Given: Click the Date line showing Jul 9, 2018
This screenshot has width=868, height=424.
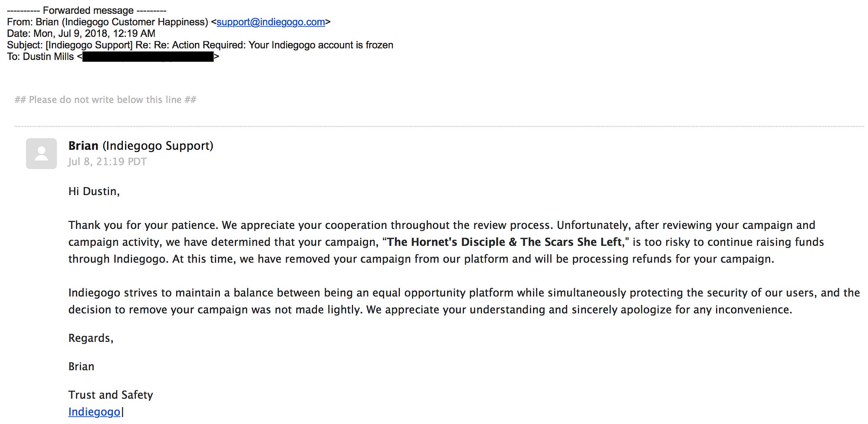Looking at the screenshot, I should 81,34.
